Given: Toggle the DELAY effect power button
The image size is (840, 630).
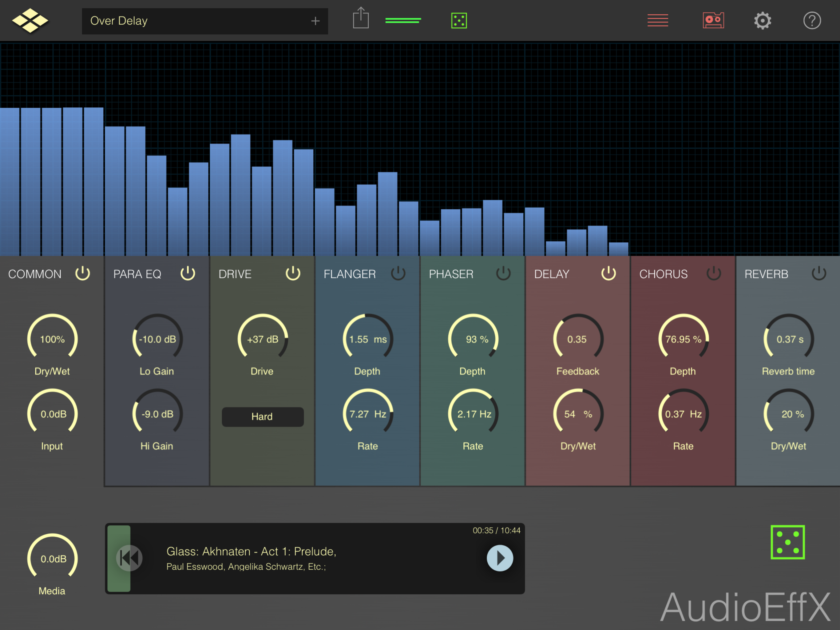Looking at the screenshot, I should 608,273.
